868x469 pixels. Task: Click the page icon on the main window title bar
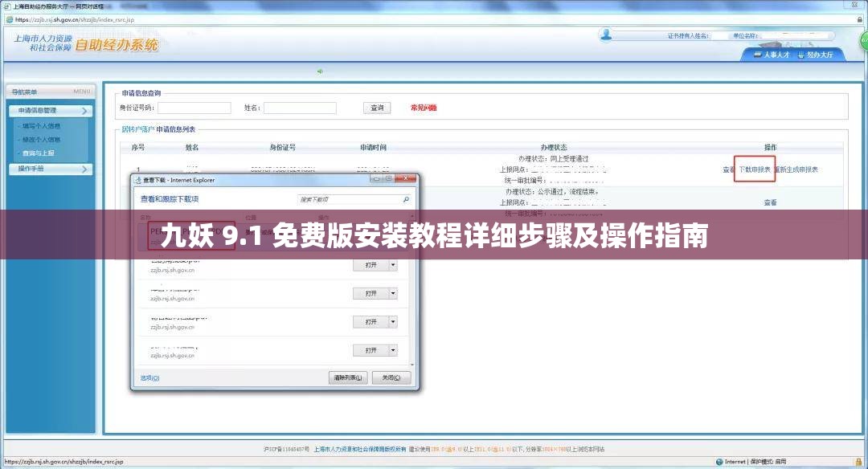pos(6,5)
